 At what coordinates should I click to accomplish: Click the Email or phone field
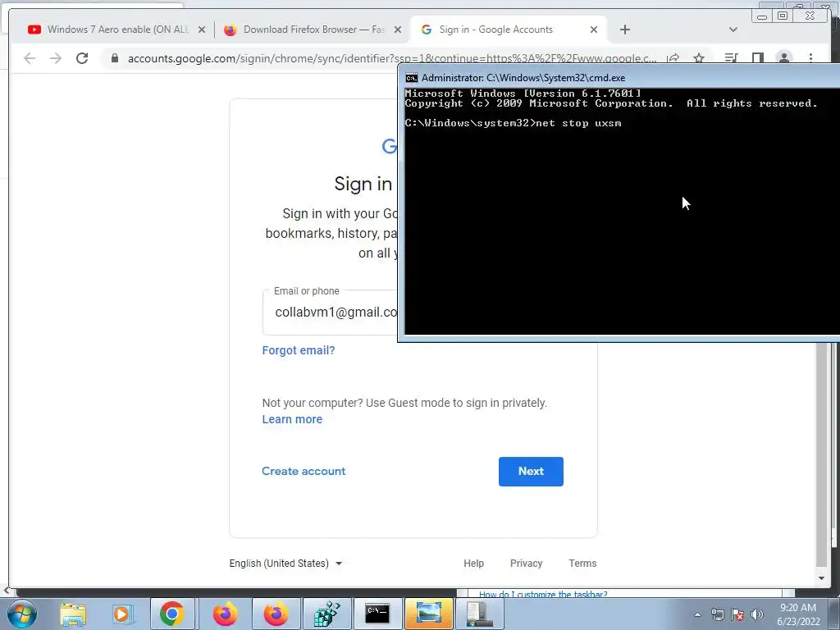click(x=330, y=313)
